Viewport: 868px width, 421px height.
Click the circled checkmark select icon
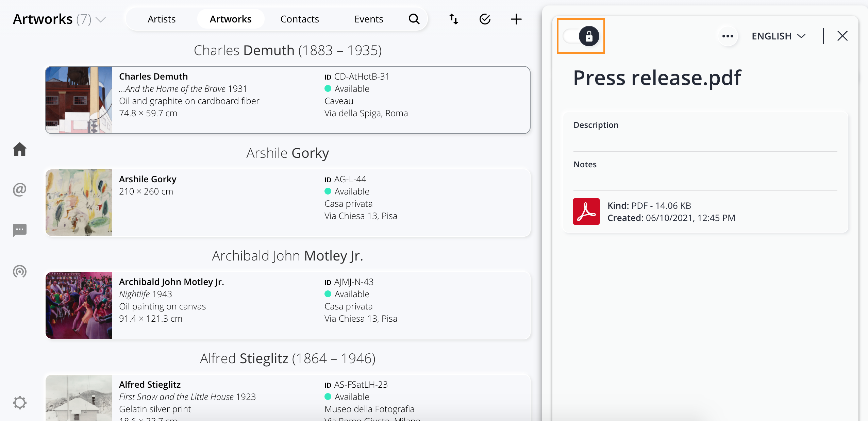(485, 19)
